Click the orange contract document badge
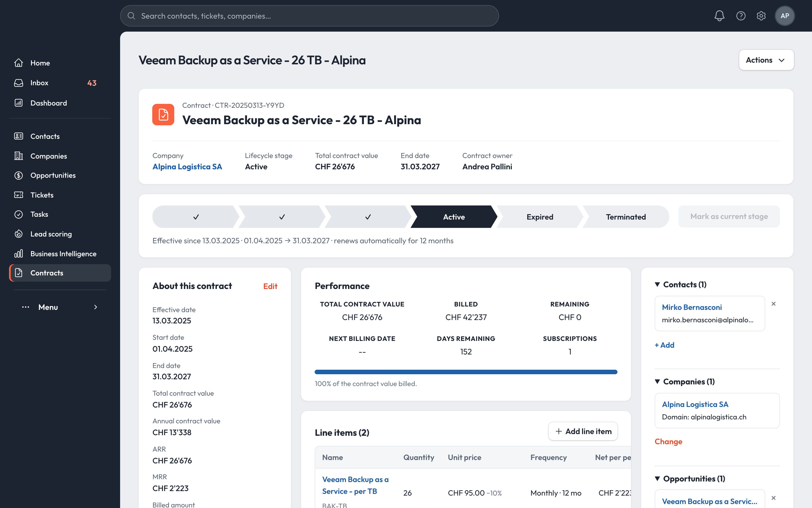This screenshot has height=508, width=812. pyautogui.click(x=163, y=115)
